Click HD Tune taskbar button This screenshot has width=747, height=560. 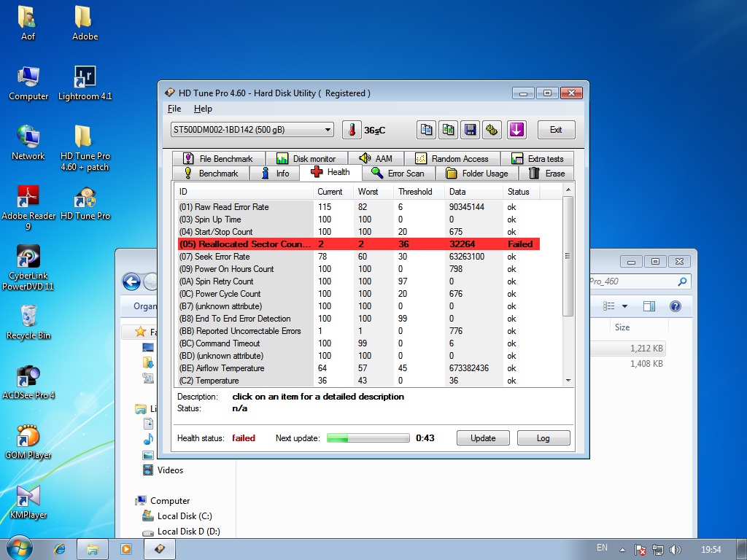160,550
